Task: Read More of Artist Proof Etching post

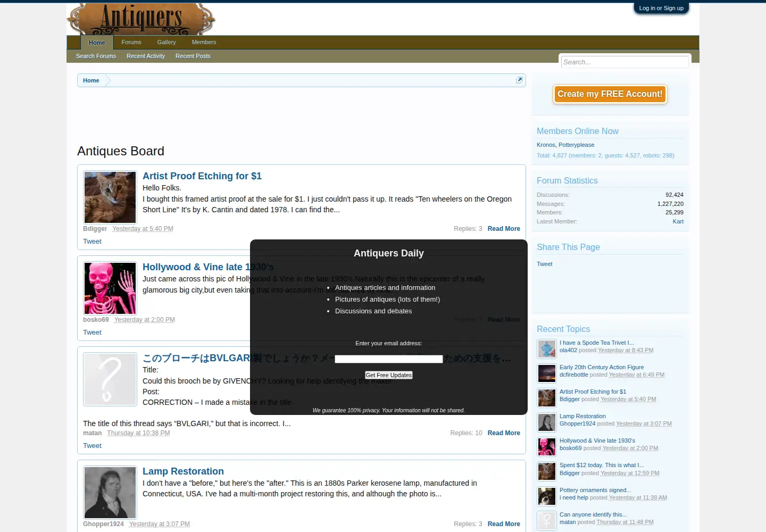Action: pos(504,229)
